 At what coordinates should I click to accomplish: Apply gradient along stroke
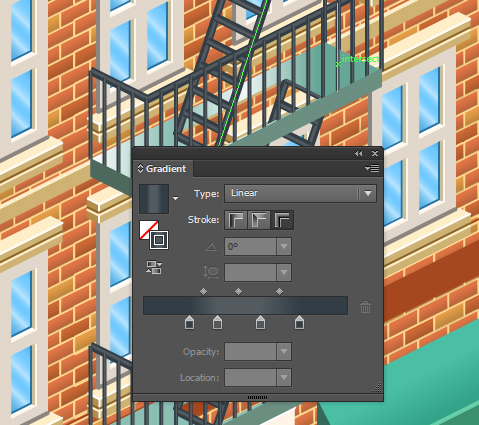(259, 220)
